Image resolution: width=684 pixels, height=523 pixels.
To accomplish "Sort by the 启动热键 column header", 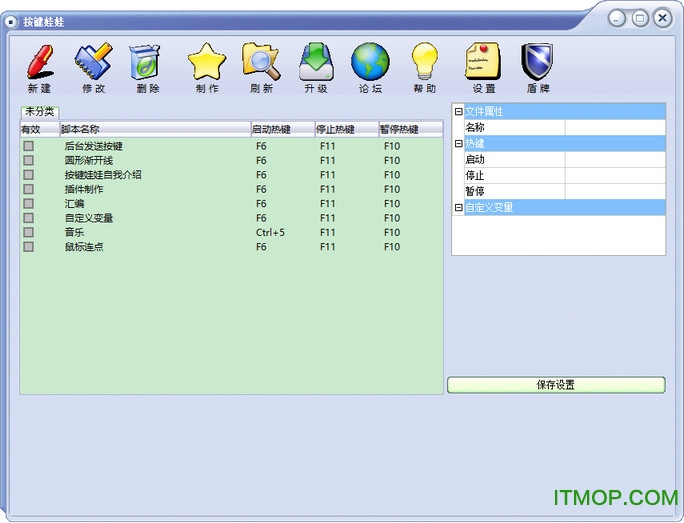I will point(282,129).
